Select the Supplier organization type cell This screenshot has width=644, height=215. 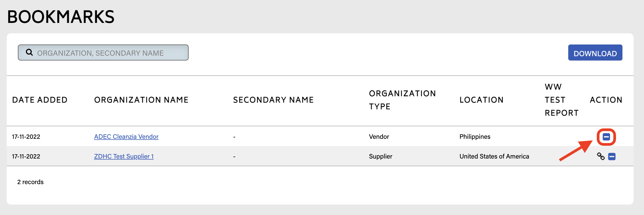pos(380,156)
